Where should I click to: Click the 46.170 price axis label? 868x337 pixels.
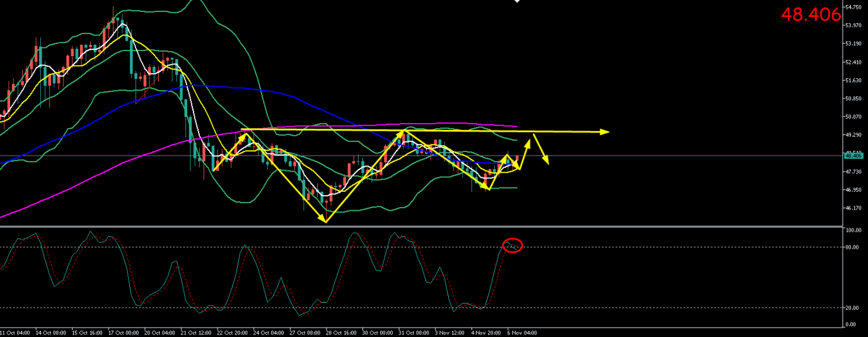pos(855,208)
